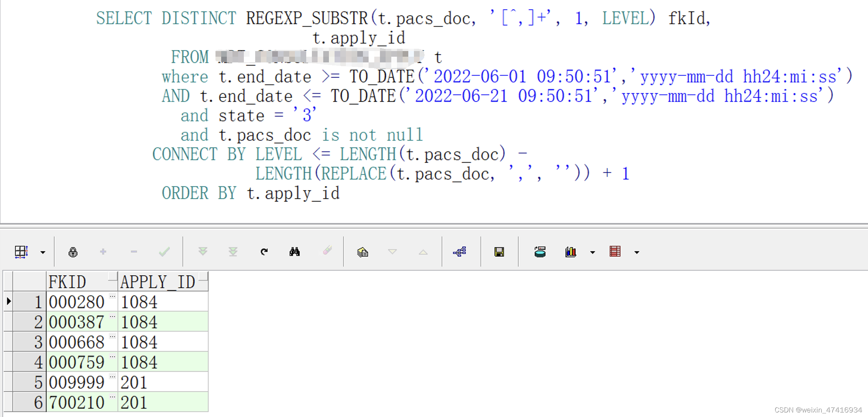The width and height of the screenshot is (868, 417).
Task: Click the bar chart graph icon
Action: 570,252
